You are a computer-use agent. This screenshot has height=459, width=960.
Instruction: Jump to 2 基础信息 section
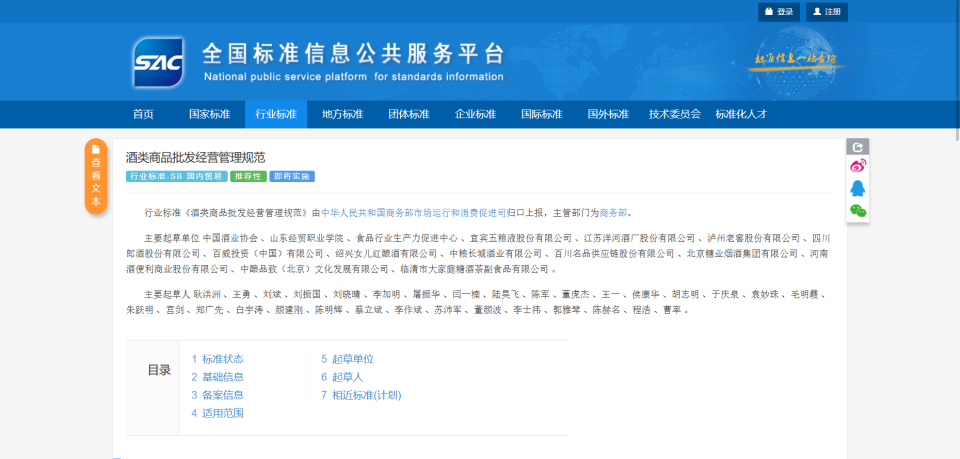[x=217, y=377]
